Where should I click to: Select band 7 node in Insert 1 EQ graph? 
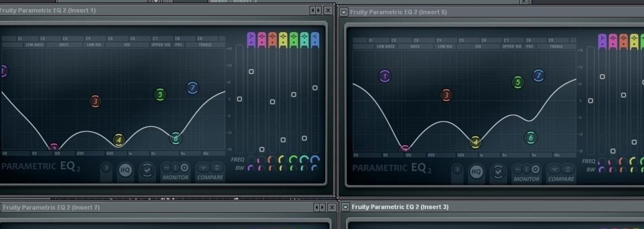pyautogui.click(x=192, y=87)
